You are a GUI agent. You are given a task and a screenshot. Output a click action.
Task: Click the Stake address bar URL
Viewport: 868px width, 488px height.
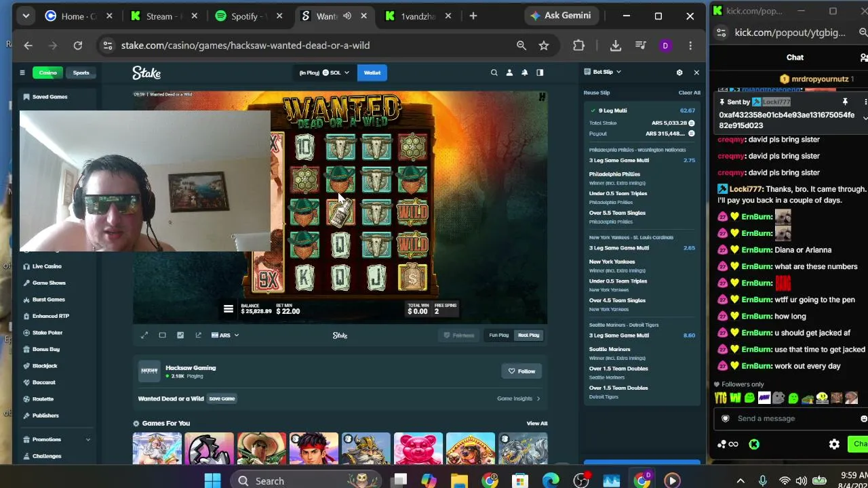click(x=245, y=45)
